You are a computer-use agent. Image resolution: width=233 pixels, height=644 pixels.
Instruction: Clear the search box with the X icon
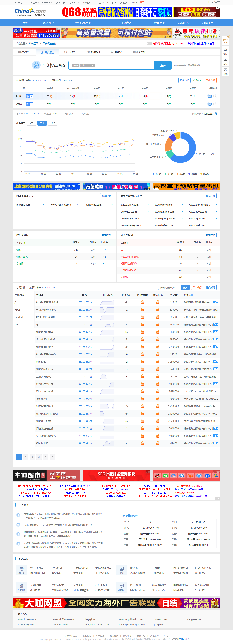pyautogui.click(x=151, y=65)
